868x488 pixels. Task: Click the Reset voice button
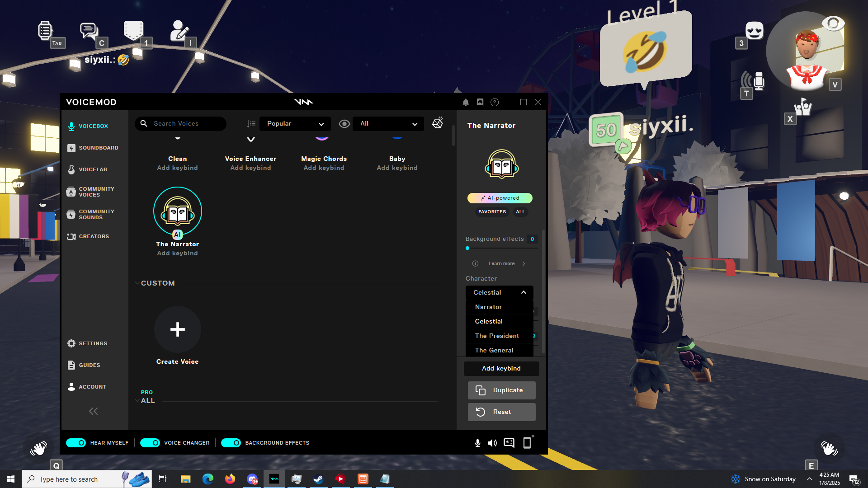click(x=501, y=412)
